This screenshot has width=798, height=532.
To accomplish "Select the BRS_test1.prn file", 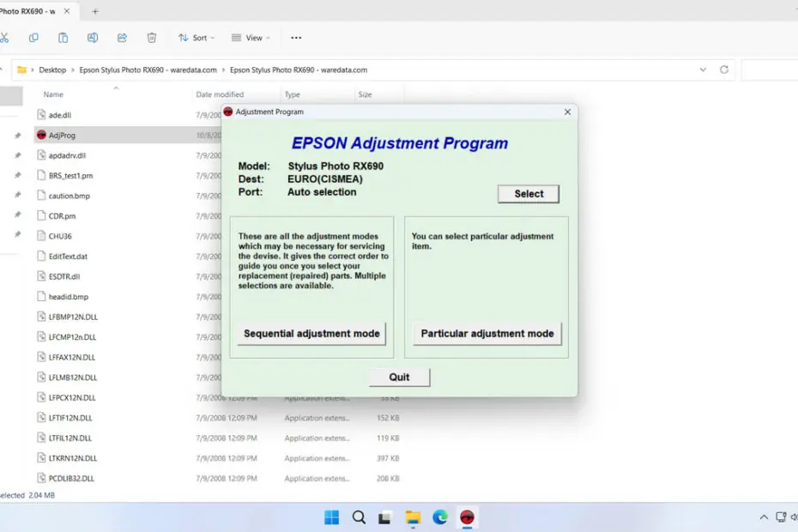I will coord(70,176).
